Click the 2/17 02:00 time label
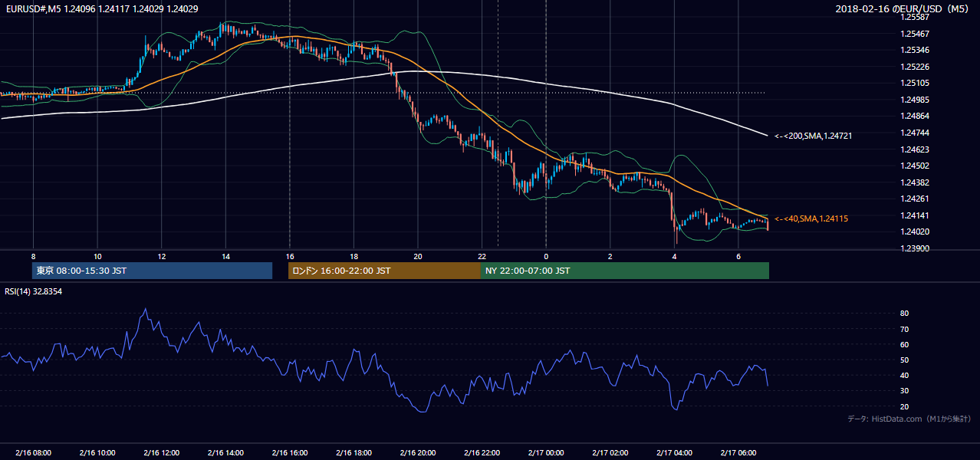The width and height of the screenshot is (980, 460). coord(610,453)
